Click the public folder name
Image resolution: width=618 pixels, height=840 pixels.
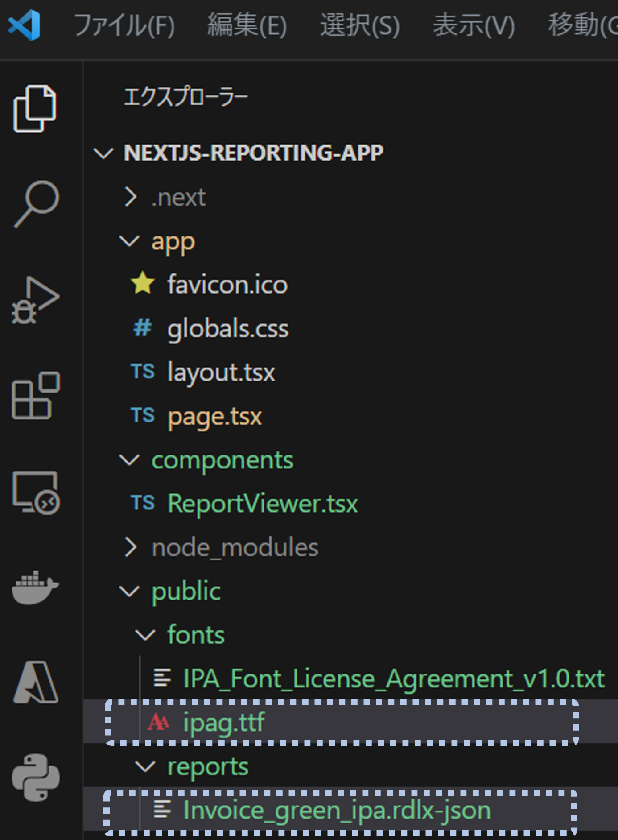[186, 592]
